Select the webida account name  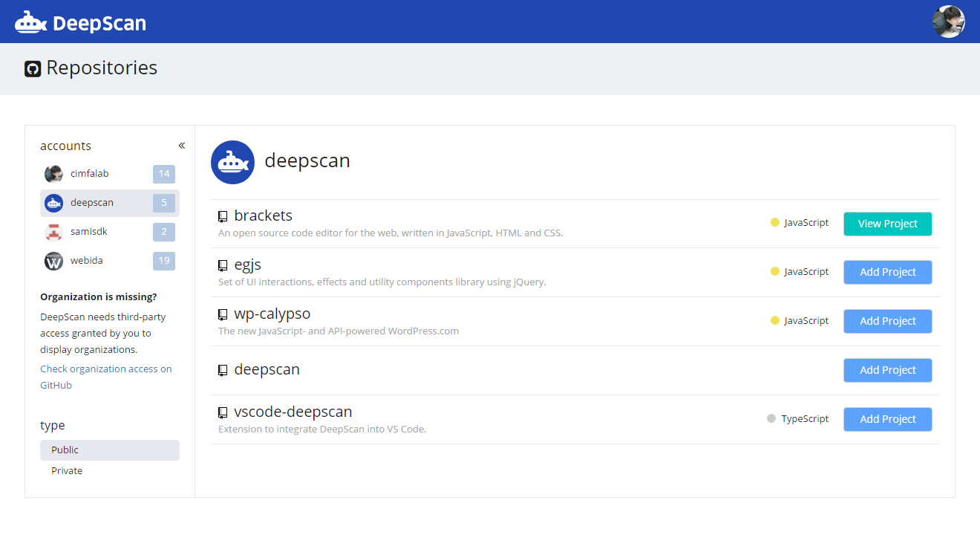click(87, 261)
